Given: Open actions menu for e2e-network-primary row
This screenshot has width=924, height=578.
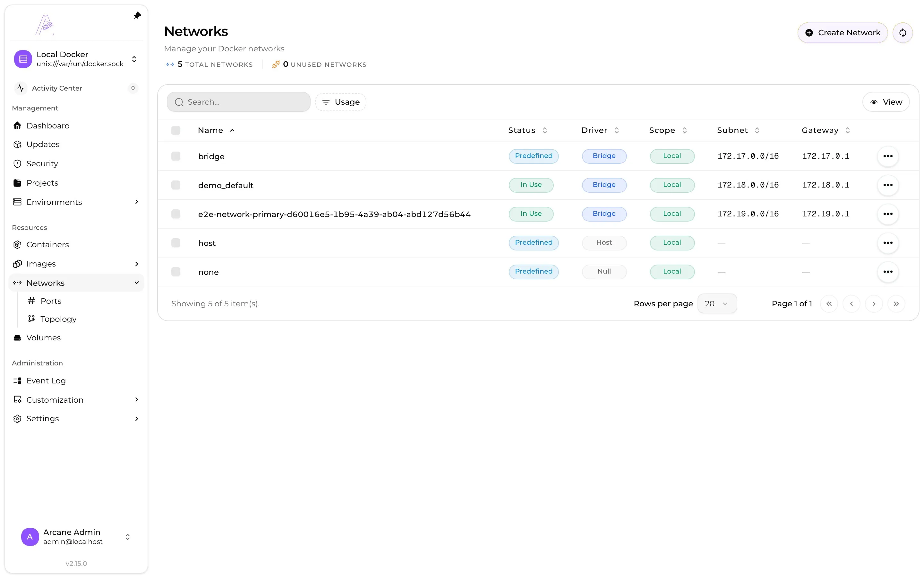Looking at the screenshot, I should 888,214.
